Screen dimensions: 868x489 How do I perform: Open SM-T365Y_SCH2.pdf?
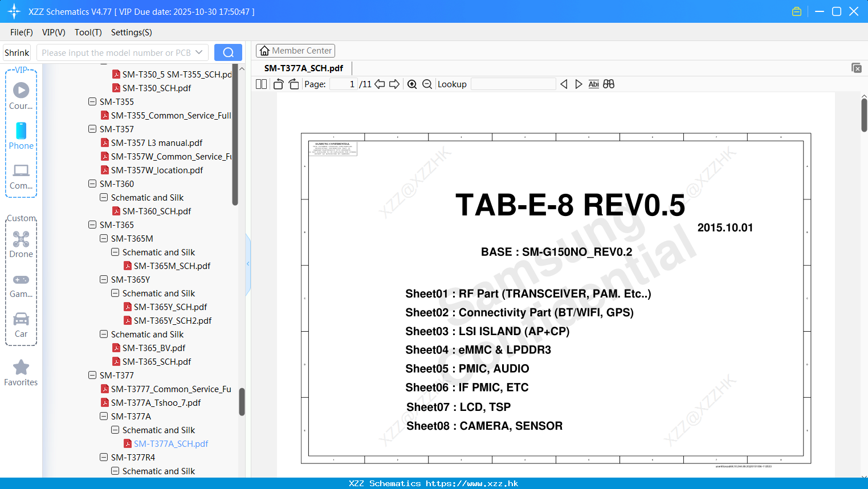click(173, 320)
